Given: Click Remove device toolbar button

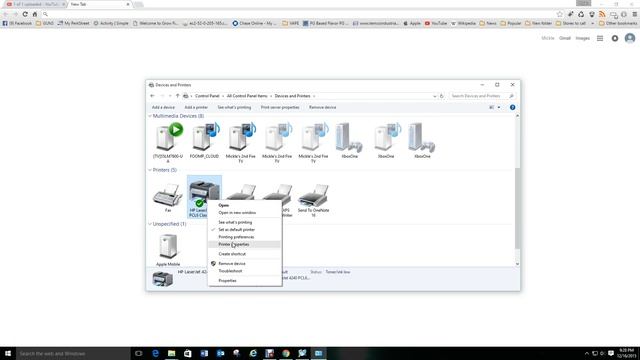Looking at the screenshot, I should [322, 107].
